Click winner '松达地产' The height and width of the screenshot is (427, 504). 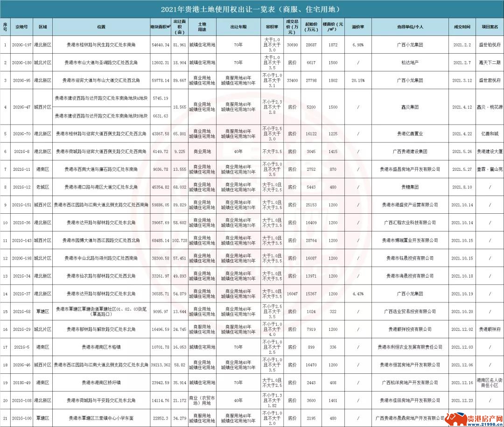410,63
